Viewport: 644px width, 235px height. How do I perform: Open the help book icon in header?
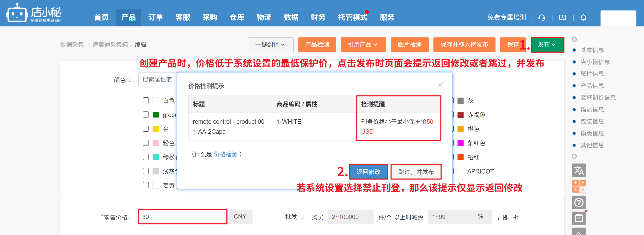pyautogui.click(x=563, y=18)
